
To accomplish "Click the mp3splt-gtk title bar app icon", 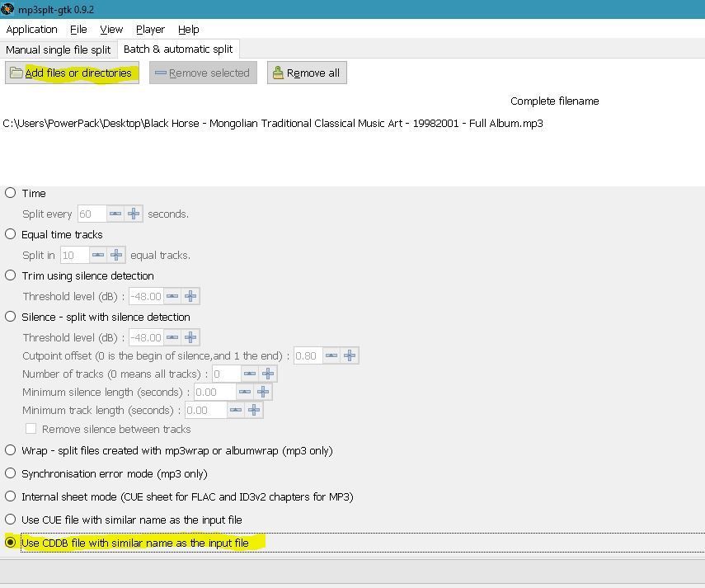I will click(x=7, y=9).
